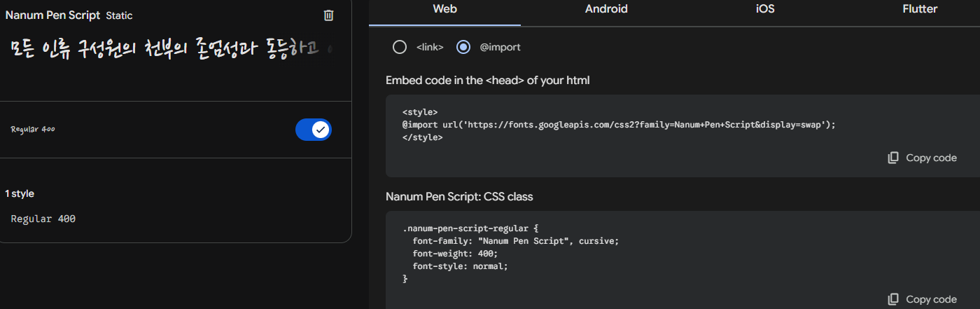Select the @import radio option

point(463,47)
